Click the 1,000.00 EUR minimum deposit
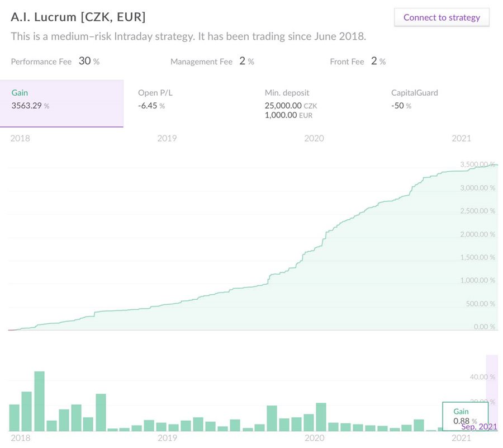Viewport: 503px width, 448px height. (x=288, y=115)
